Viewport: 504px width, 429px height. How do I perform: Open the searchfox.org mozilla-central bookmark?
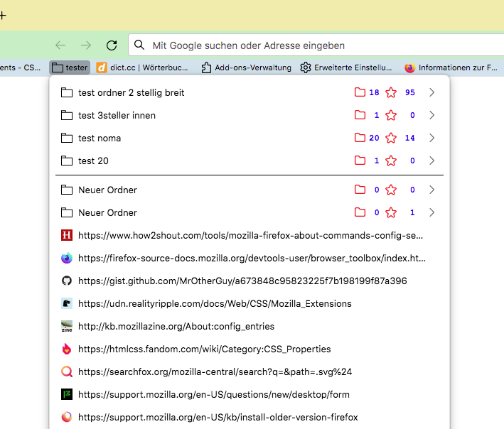tap(215, 371)
